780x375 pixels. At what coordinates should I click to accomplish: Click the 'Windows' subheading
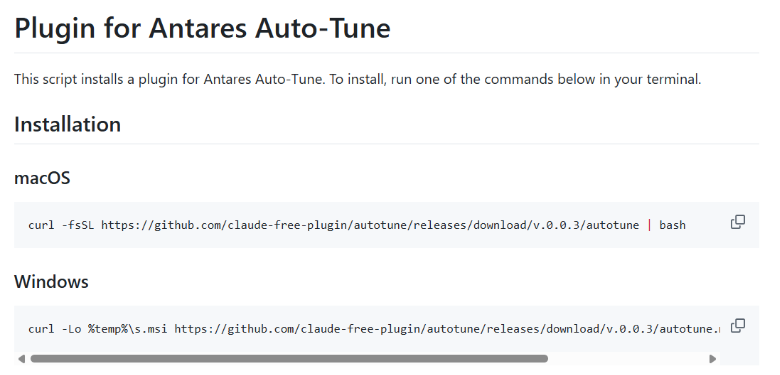coord(51,281)
